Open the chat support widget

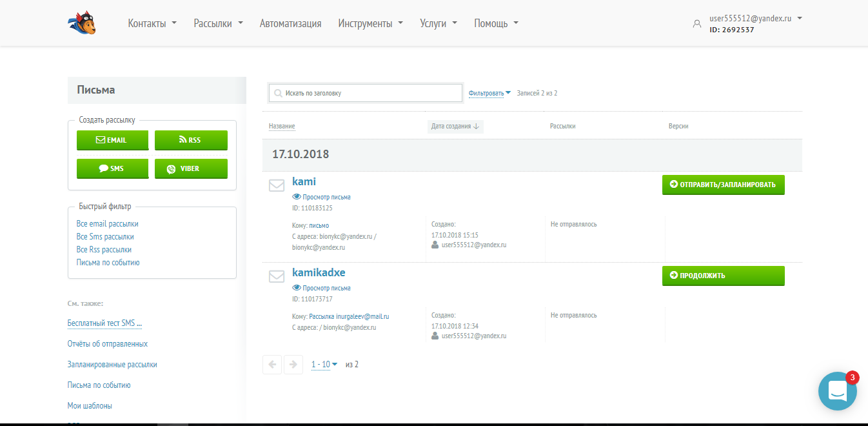click(837, 391)
